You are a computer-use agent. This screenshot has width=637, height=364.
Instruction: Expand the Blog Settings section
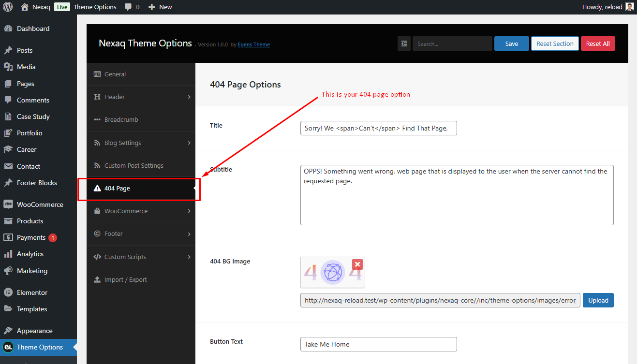[x=141, y=143]
